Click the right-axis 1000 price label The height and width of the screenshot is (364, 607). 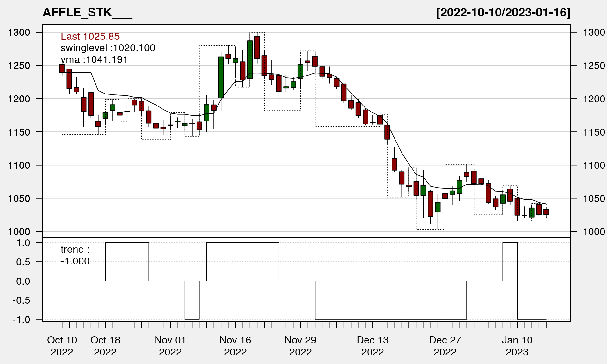594,232
